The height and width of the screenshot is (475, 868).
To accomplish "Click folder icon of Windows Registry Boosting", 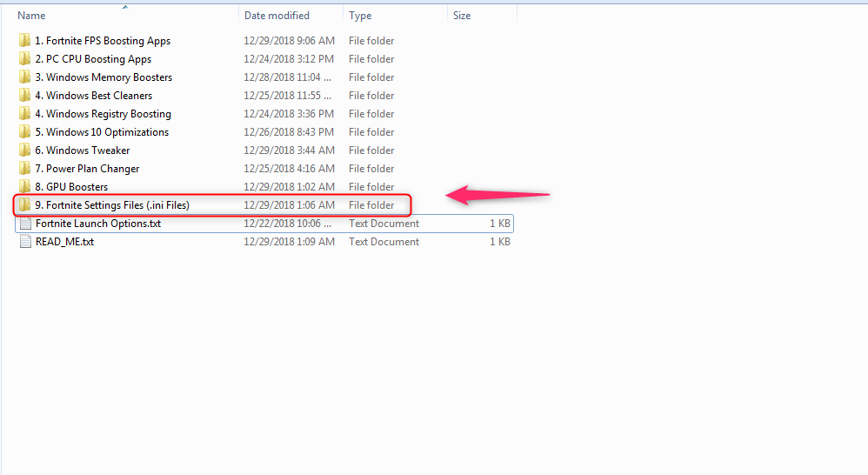I will point(25,113).
